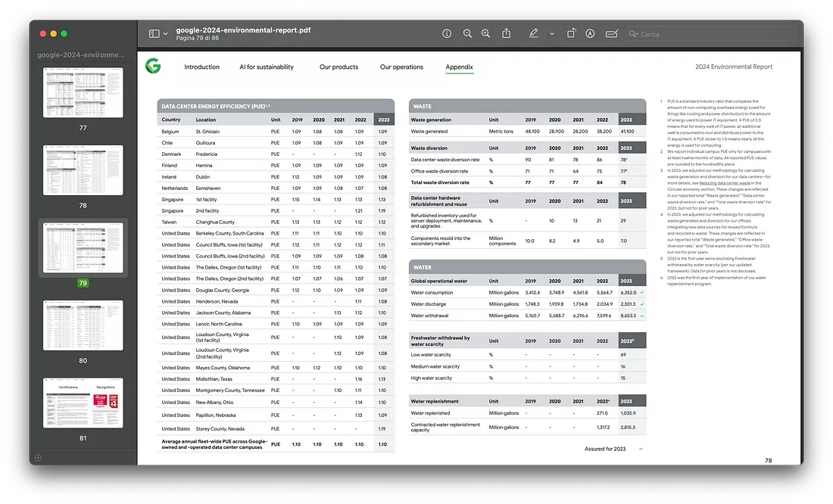Zoom out of the PDF page

467,33
